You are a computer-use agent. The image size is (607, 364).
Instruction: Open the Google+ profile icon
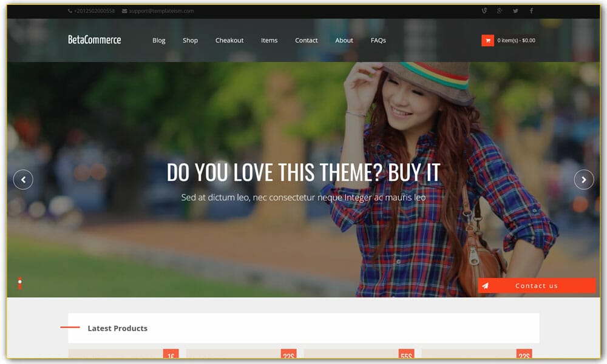click(x=499, y=10)
